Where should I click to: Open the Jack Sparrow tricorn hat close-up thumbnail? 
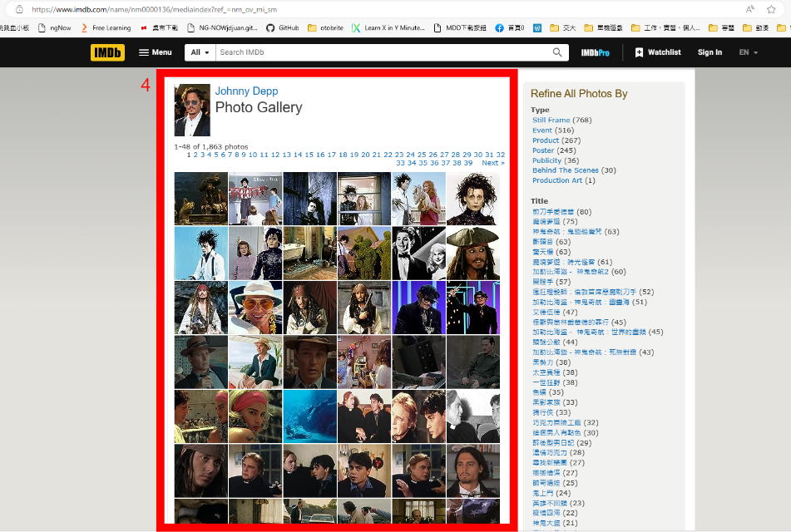point(472,254)
